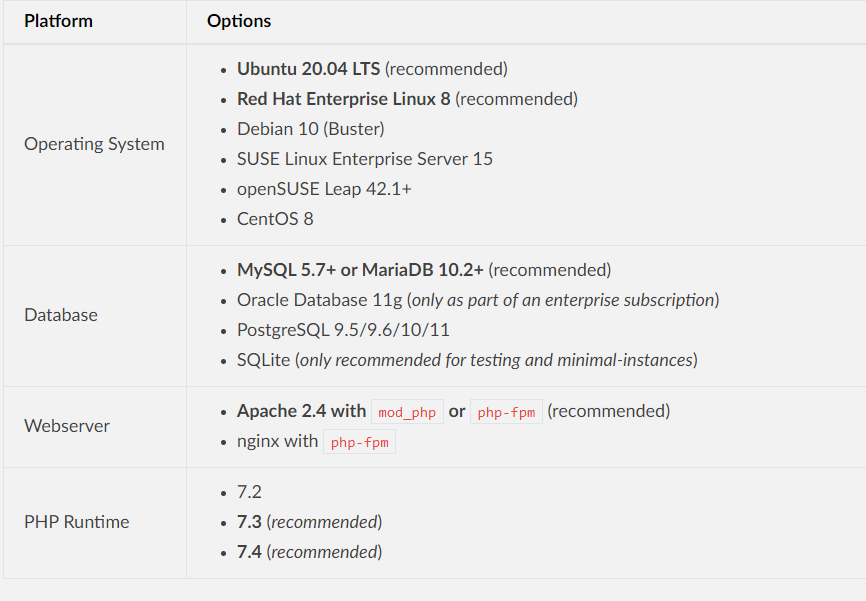
Task: Click the CentOS 8 list item
Action: [275, 219]
